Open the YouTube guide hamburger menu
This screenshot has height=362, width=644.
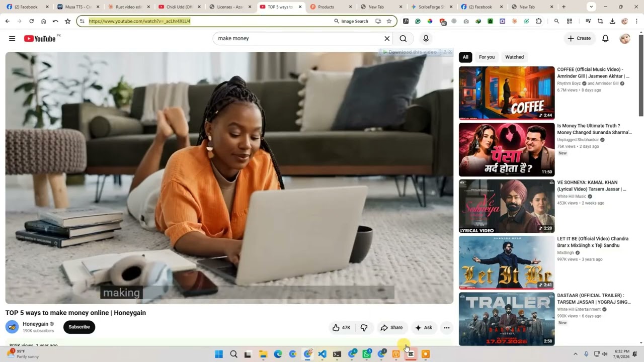point(12,38)
